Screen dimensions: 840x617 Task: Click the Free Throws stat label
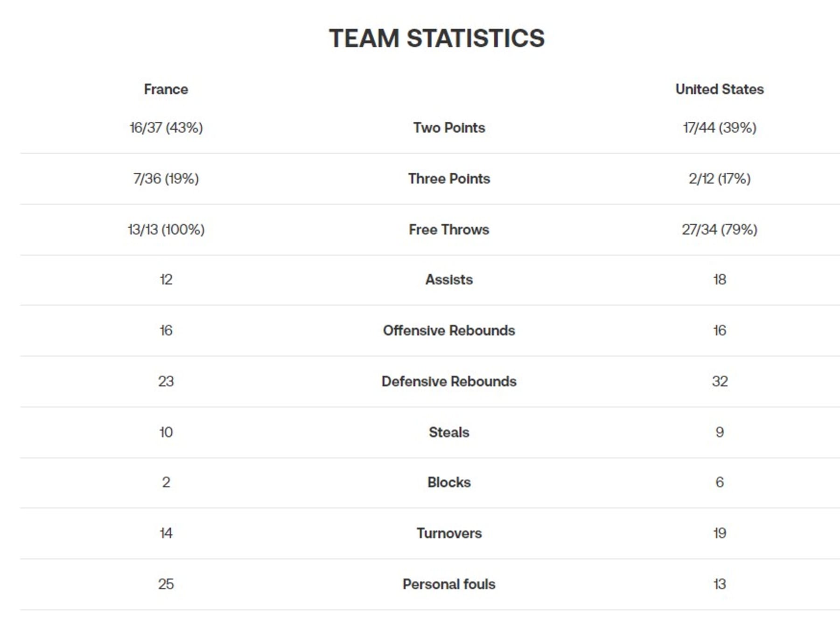click(449, 229)
